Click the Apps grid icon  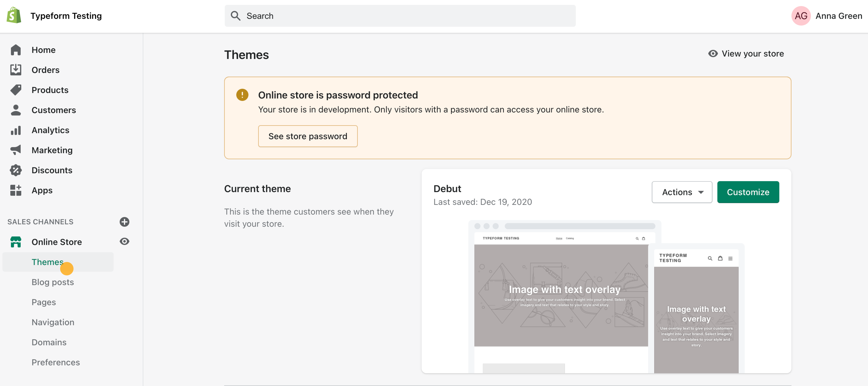(15, 190)
